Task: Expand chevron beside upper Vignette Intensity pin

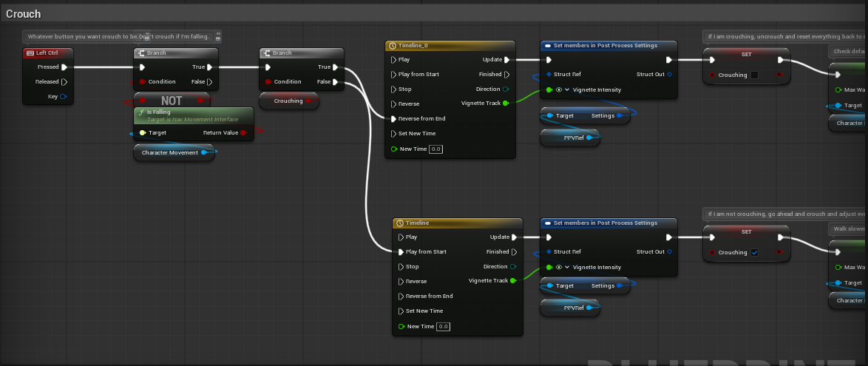Action: tap(567, 89)
